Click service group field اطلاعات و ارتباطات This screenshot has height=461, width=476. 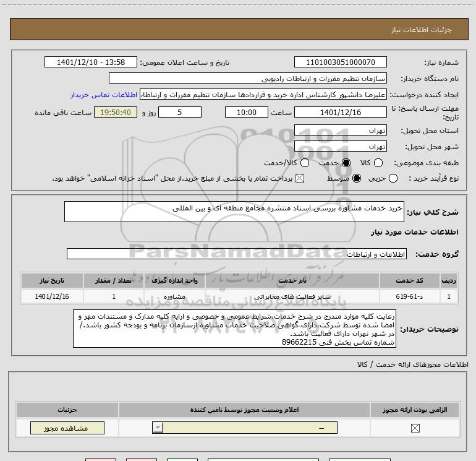point(237,254)
